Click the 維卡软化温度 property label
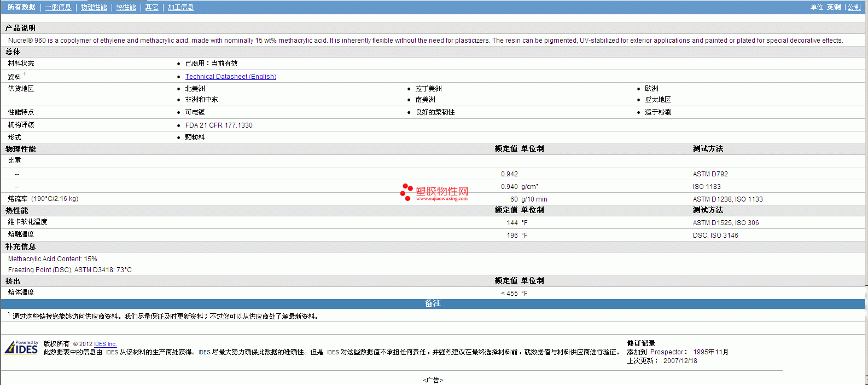868x385 pixels. click(x=27, y=222)
